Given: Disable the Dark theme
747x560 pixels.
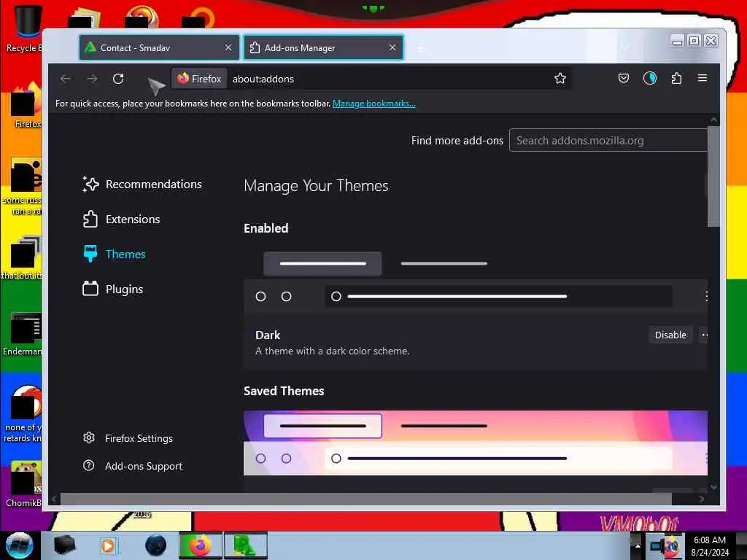Looking at the screenshot, I should pos(670,335).
